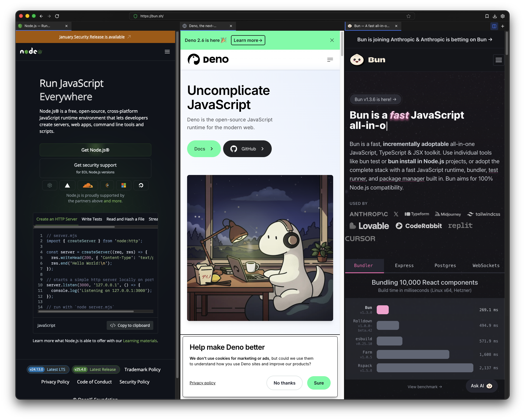Click the Bun bao logo
Viewport: 525px width, 420px height.
click(357, 60)
